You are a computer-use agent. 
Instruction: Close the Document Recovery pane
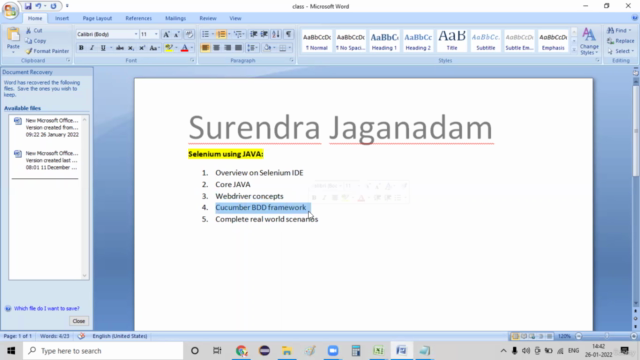click(x=79, y=321)
